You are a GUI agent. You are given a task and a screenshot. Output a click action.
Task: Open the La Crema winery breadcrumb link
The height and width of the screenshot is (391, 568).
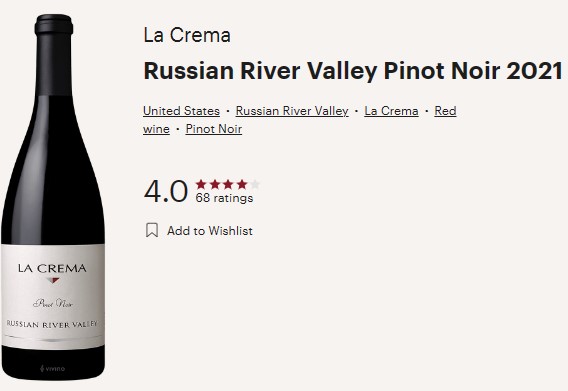(391, 111)
